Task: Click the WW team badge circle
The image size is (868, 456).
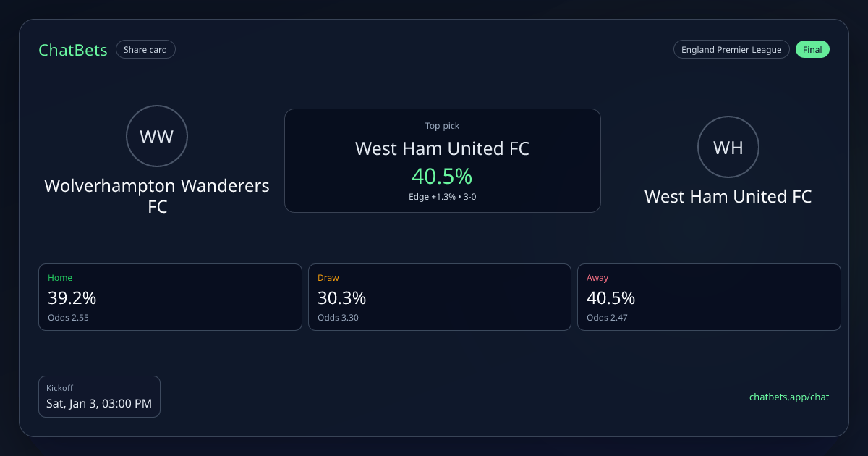Action: pyautogui.click(x=156, y=136)
